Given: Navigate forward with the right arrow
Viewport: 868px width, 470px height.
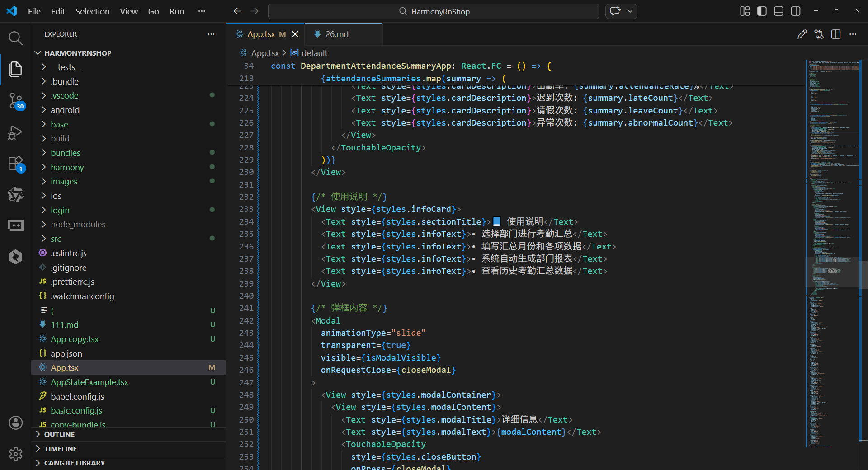Looking at the screenshot, I should [255, 11].
